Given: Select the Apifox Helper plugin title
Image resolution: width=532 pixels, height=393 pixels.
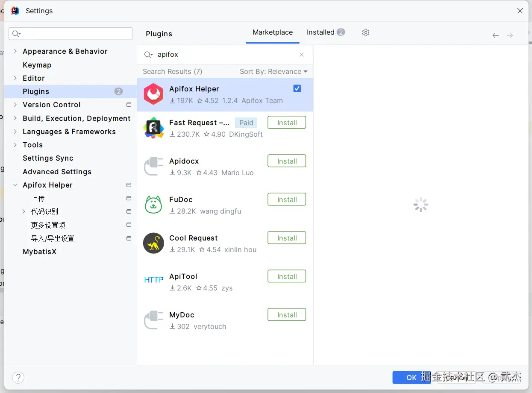Looking at the screenshot, I should (194, 89).
